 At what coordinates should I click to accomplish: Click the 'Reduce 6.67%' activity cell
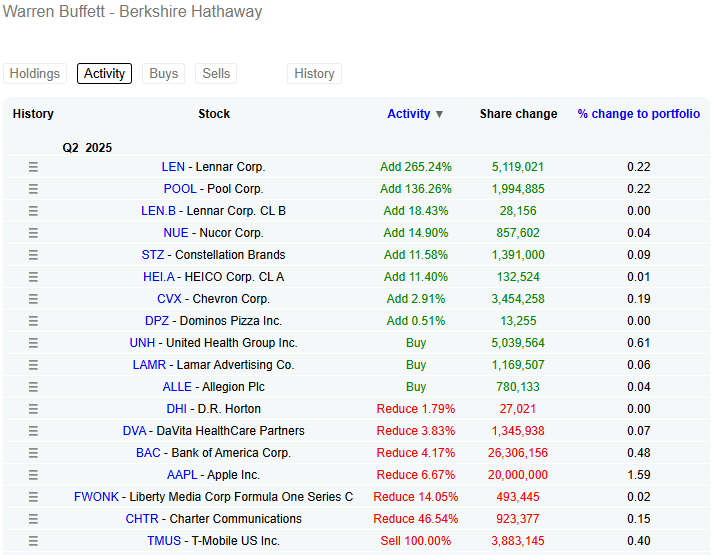[x=416, y=475]
